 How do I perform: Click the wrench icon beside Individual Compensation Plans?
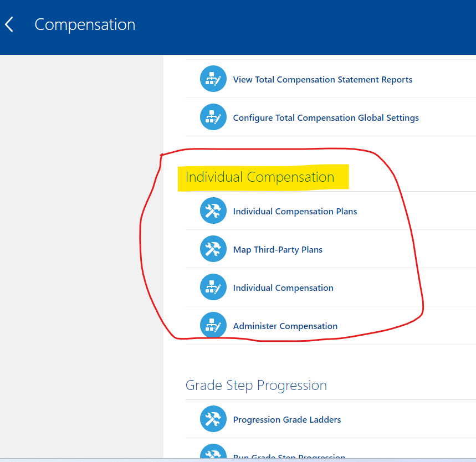(213, 211)
